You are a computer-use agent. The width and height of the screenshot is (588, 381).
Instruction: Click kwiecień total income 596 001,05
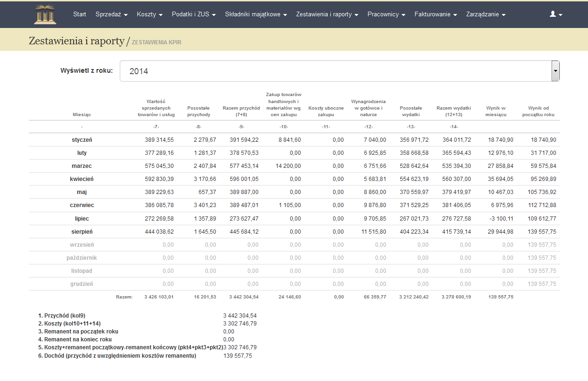244,179
